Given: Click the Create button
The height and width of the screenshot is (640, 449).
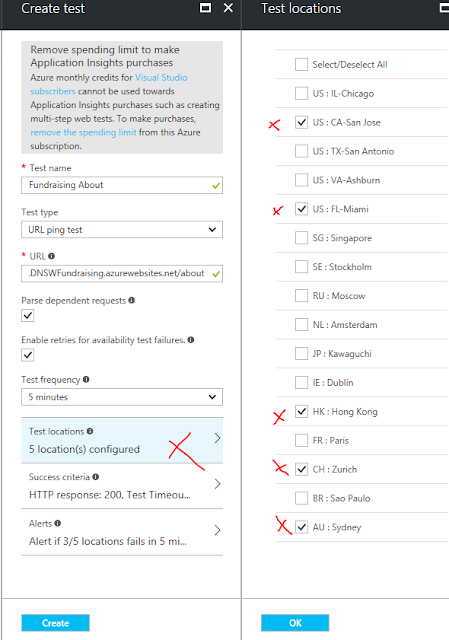Looking at the screenshot, I should 56,623.
